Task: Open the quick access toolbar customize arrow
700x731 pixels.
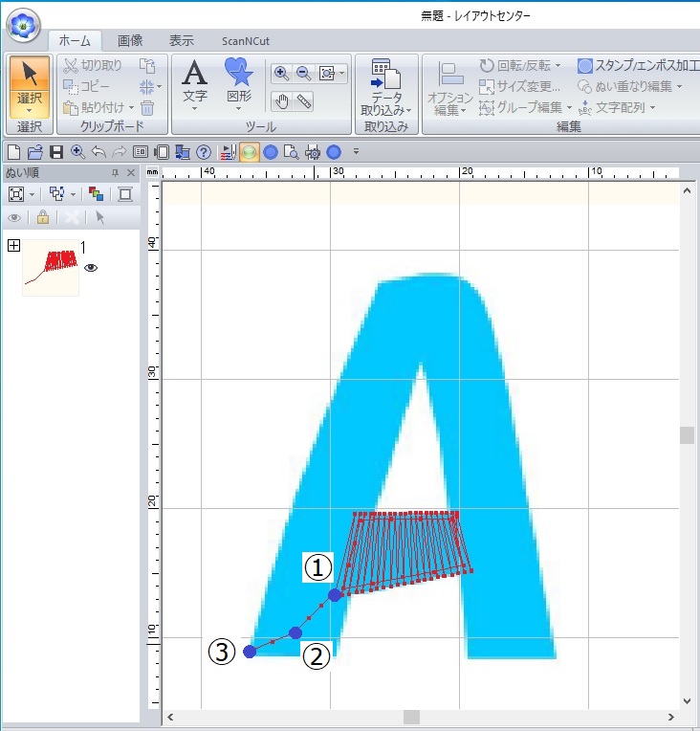Action: 356,151
